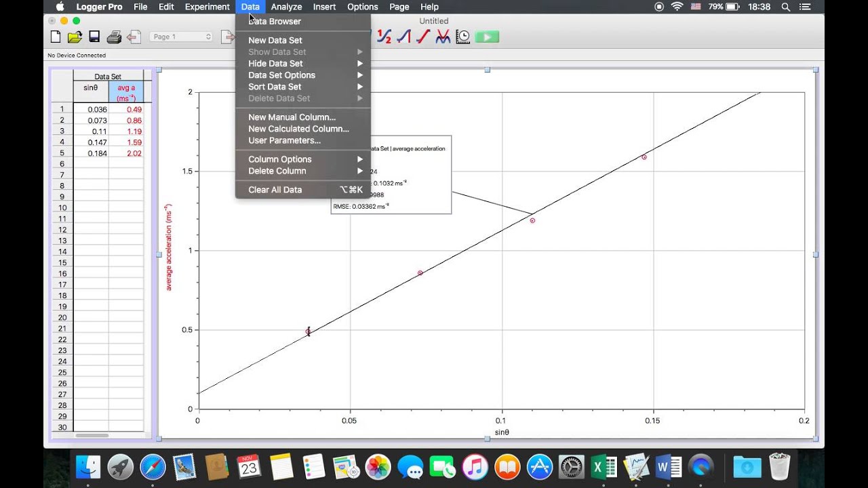The height and width of the screenshot is (488, 868).
Task: Open the Analyze menu
Action: coord(286,7)
